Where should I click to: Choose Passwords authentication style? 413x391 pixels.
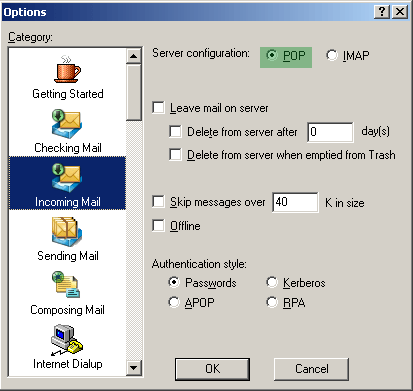174,282
